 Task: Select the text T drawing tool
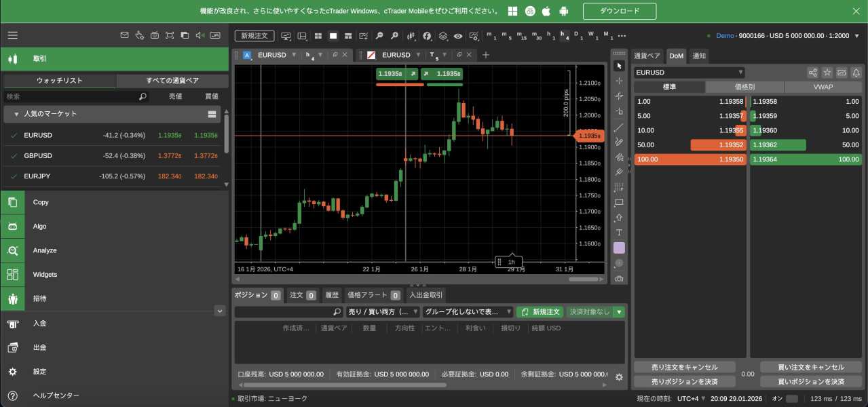pos(619,233)
